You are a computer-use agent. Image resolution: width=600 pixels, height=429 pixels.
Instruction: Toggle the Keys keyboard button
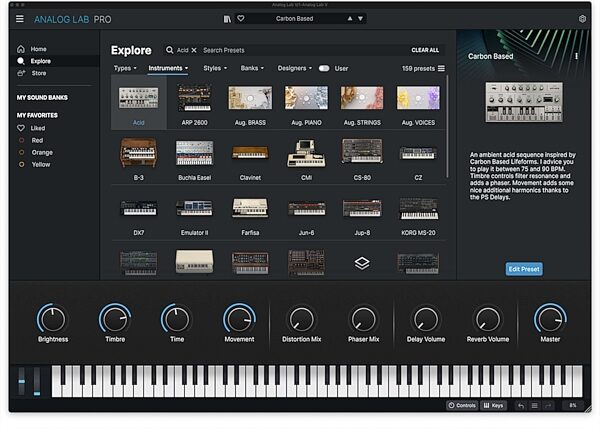point(493,405)
